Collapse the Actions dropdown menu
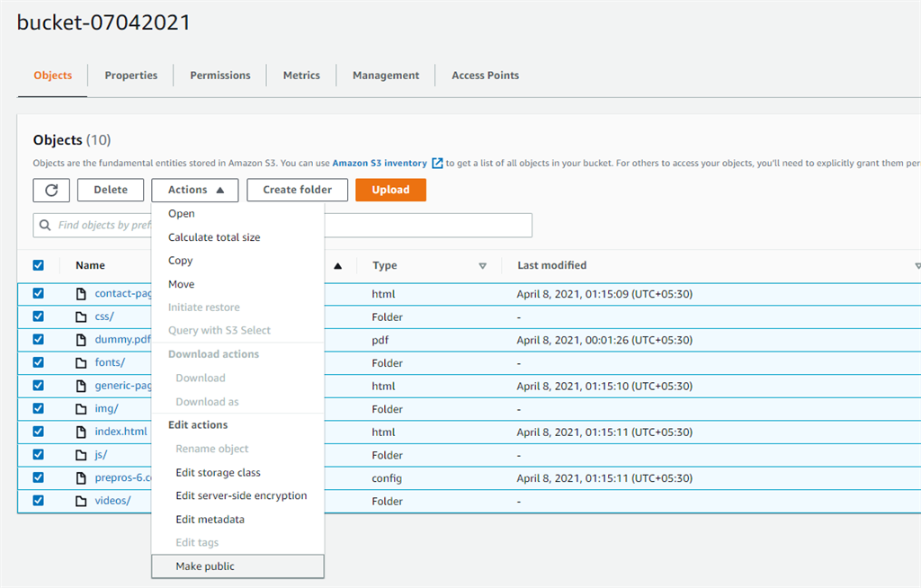921x588 pixels. tap(194, 190)
